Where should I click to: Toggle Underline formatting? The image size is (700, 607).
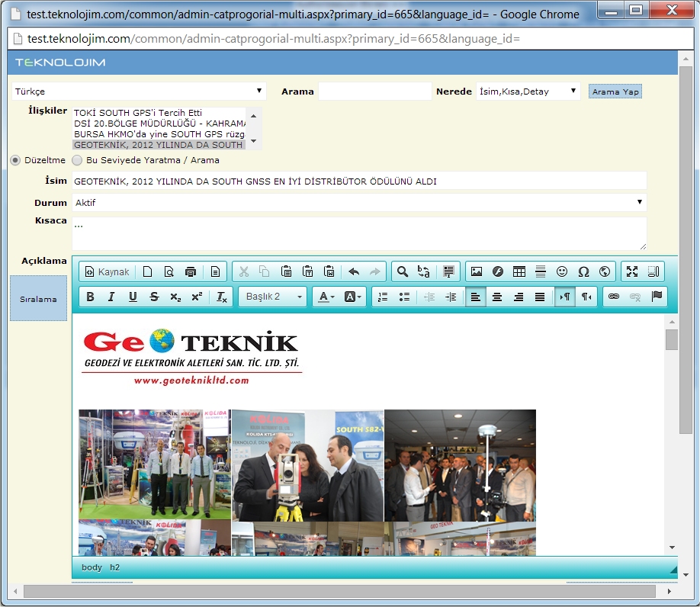[133, 297]
